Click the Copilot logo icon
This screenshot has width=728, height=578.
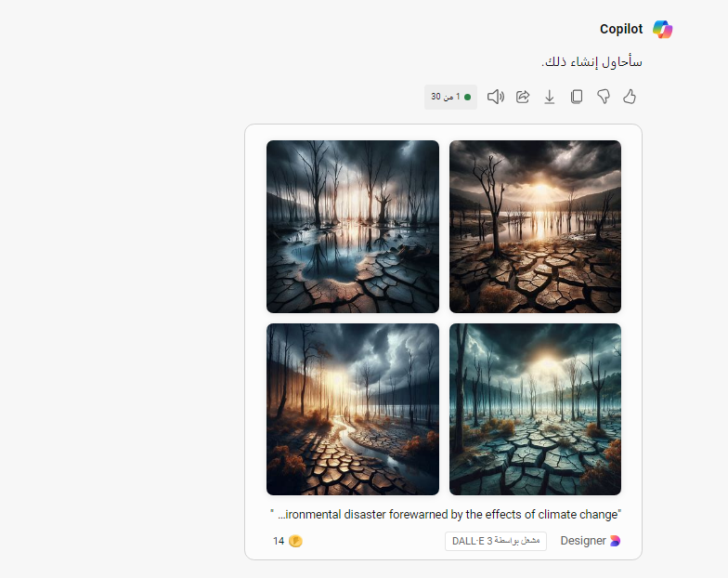(663, 30)
